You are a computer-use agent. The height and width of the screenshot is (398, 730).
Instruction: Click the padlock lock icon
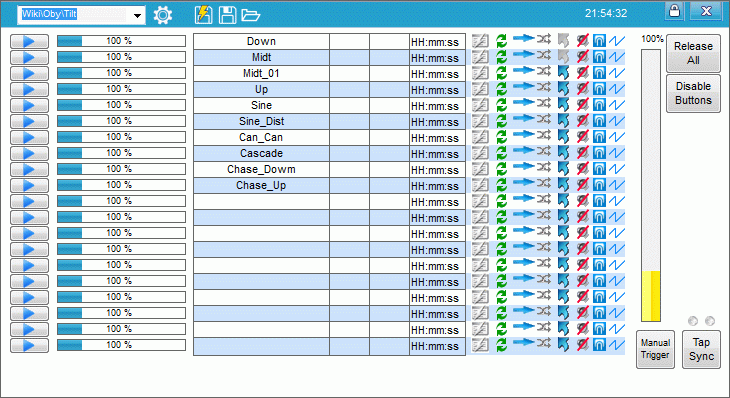pos(674,11)
